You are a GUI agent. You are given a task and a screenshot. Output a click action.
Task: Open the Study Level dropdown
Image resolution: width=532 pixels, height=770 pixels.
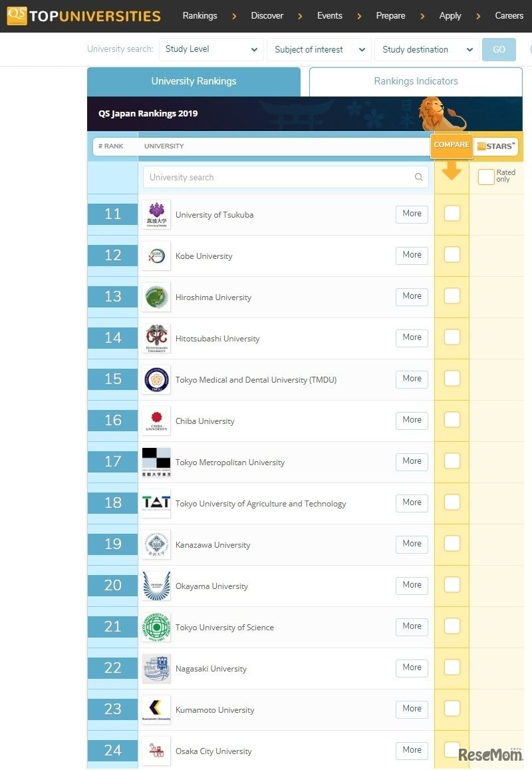coord(211,49)
